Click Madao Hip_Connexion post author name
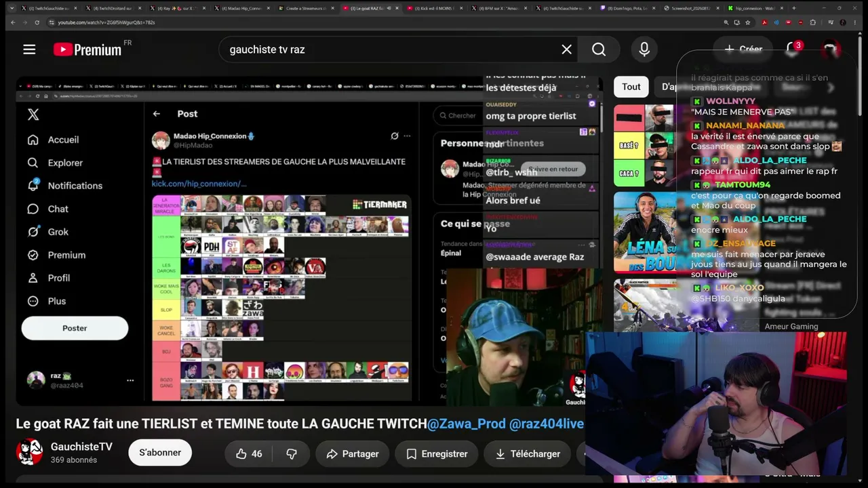 (210, 136)
